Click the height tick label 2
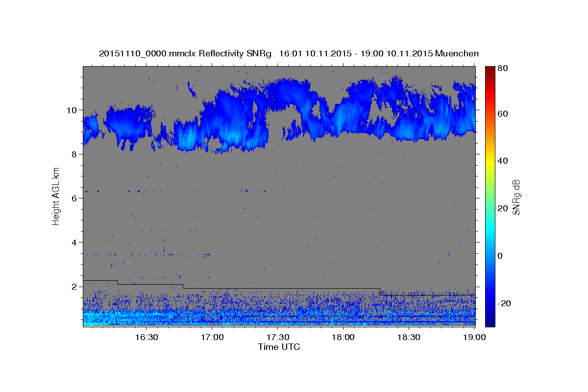 point(74,286)
